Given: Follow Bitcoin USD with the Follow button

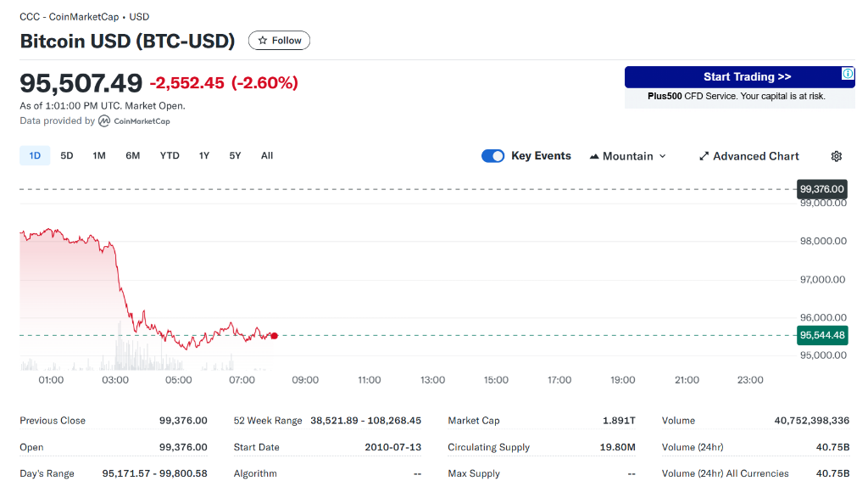Looking at the screenshot, I should [279, 41].
